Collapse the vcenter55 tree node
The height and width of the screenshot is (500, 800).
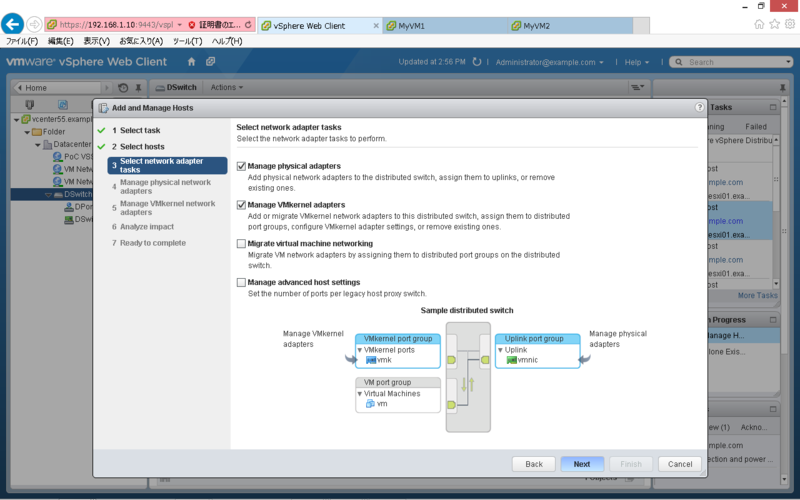pyautogui.click(x=16, y=119)
